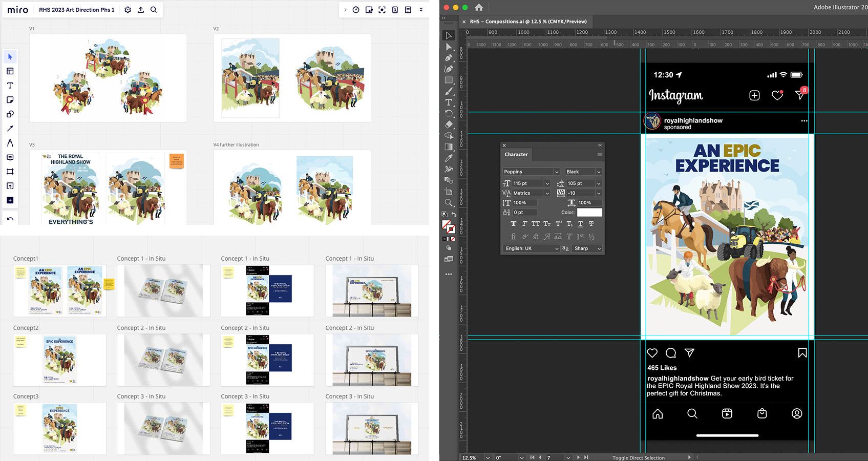
Task: Select the Zoom tool in Illustrator
Action: pos(449,203)
